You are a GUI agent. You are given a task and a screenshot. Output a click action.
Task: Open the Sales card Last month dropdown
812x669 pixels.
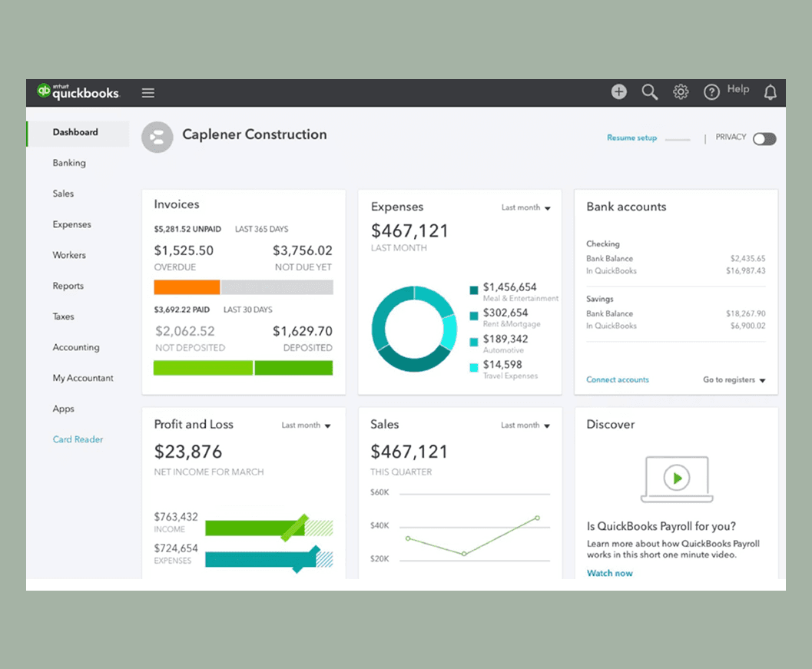pos(526,425)
